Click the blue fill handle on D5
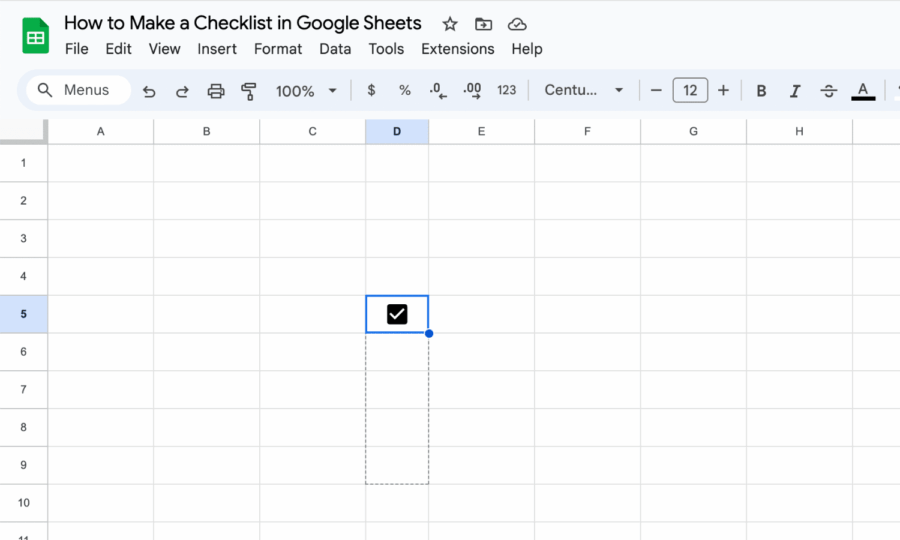The image size is (900, 540). [429, 333]
